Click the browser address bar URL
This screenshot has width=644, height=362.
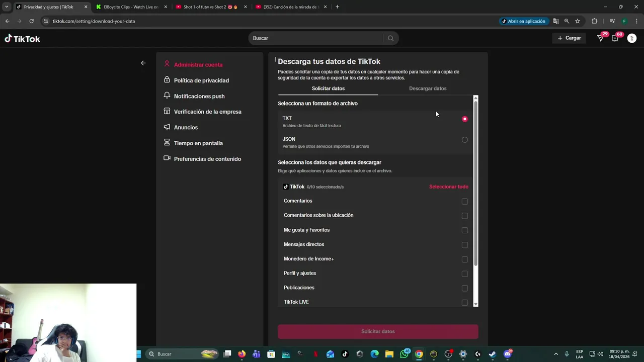click(94, 21)
